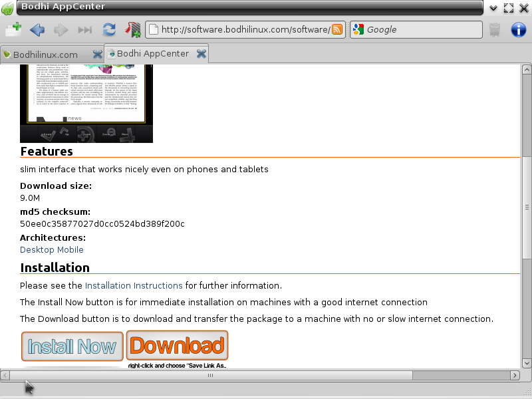
Task: Open the blue information icon
Action: point(519,30)
